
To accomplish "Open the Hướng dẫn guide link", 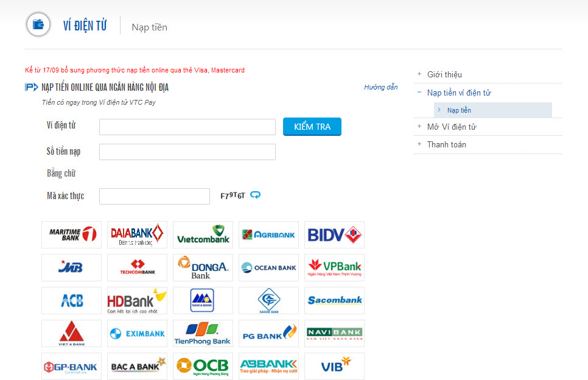I will (x=380, y=87).
